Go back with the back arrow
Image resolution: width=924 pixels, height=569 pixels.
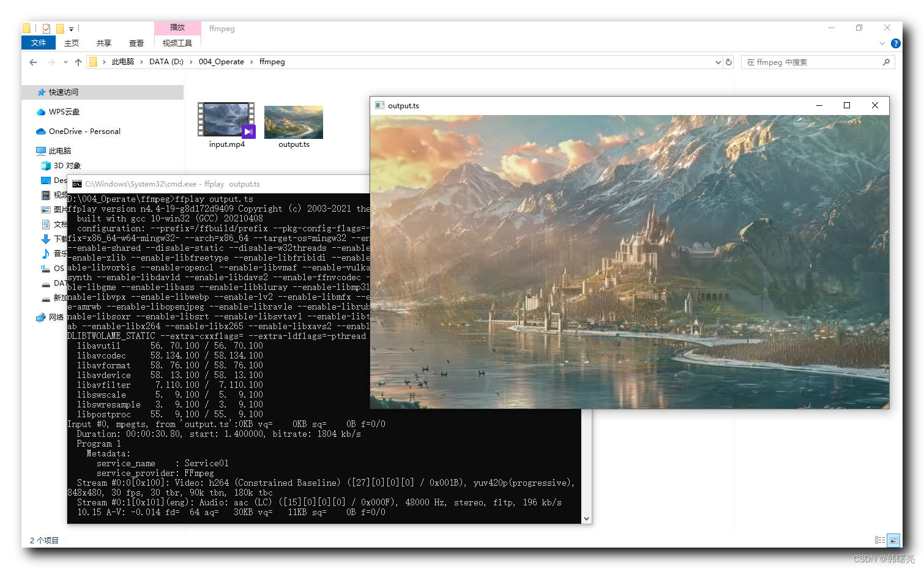click(x=33, y=62)
